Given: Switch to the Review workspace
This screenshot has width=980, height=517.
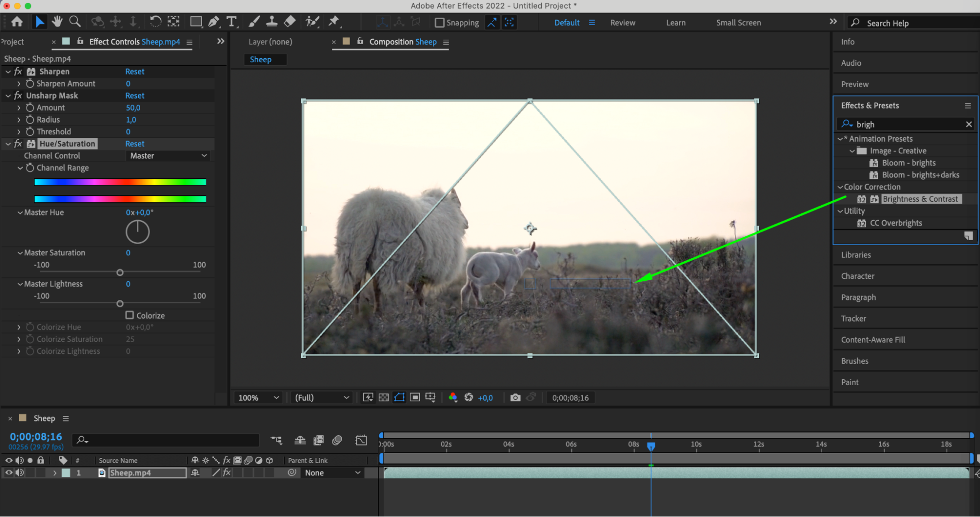Looking at the screenshot, I should click(622, 23).
